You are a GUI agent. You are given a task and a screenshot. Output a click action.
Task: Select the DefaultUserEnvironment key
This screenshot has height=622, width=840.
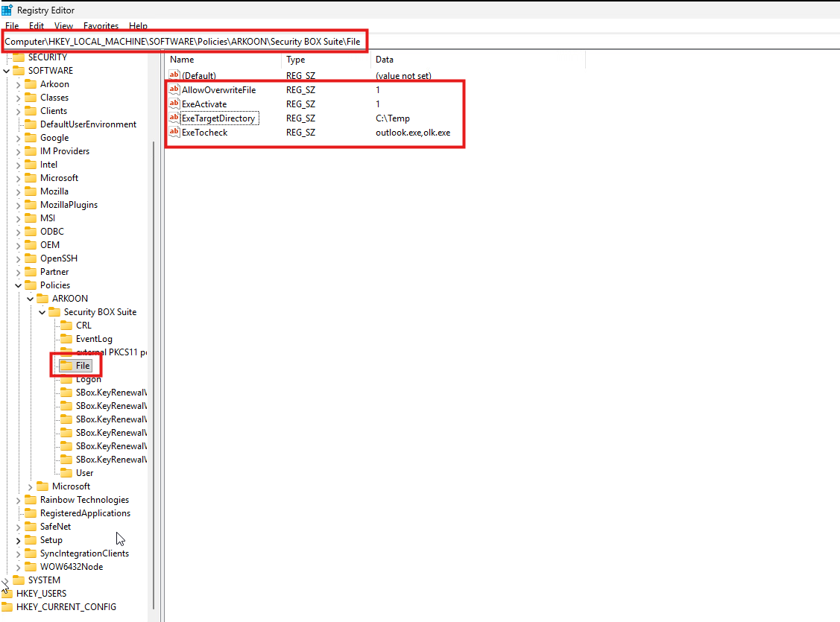click(x=89, y=124)
